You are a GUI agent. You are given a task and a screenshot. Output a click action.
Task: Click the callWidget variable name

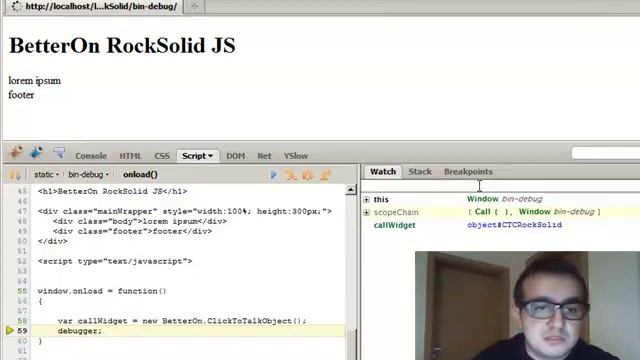click(394, 225)
